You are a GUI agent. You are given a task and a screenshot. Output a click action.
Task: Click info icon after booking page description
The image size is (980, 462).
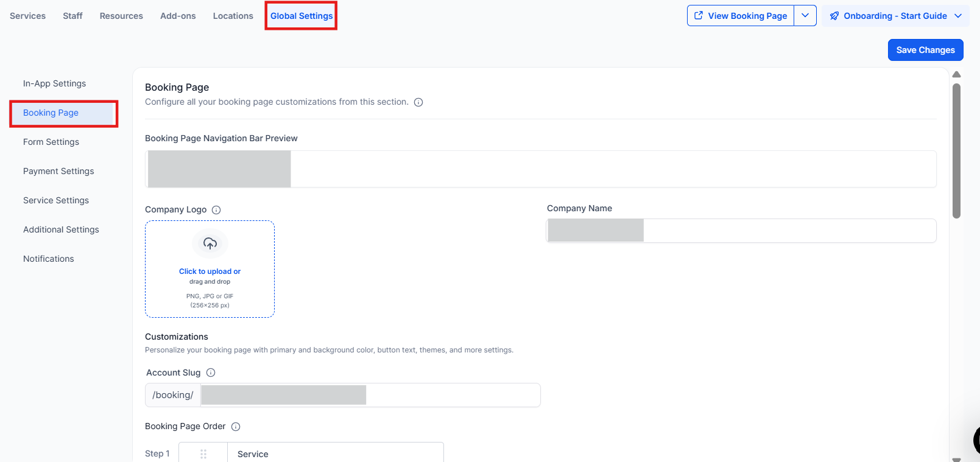pyautogui.click(x=418, y=102)
